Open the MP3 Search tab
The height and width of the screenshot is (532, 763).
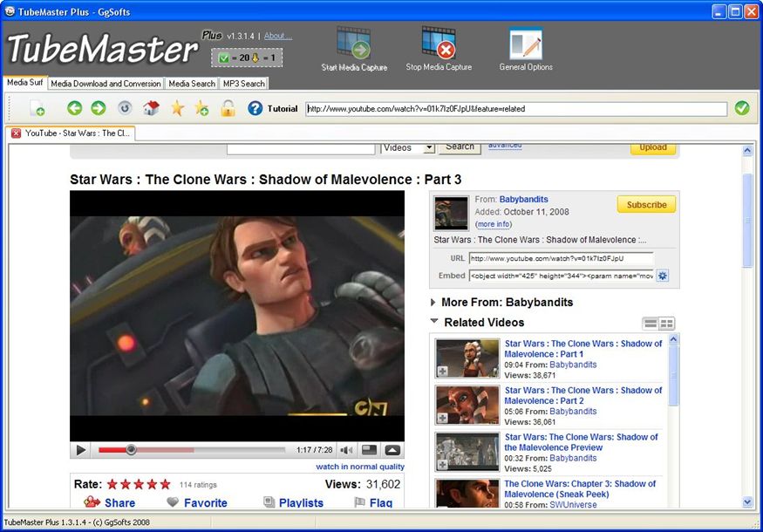[244, 83]
